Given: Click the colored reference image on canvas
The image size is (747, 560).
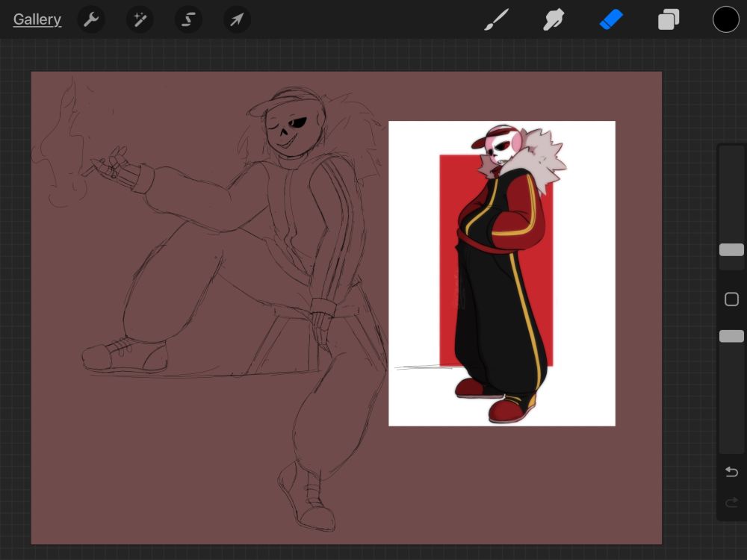Looking at the screenshot, I should tap(502, 273).
